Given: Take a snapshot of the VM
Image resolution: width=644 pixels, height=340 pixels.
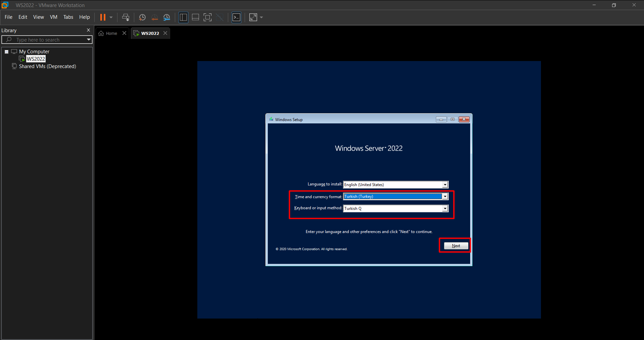Looking at the screenshot, I should click(142, 17).
